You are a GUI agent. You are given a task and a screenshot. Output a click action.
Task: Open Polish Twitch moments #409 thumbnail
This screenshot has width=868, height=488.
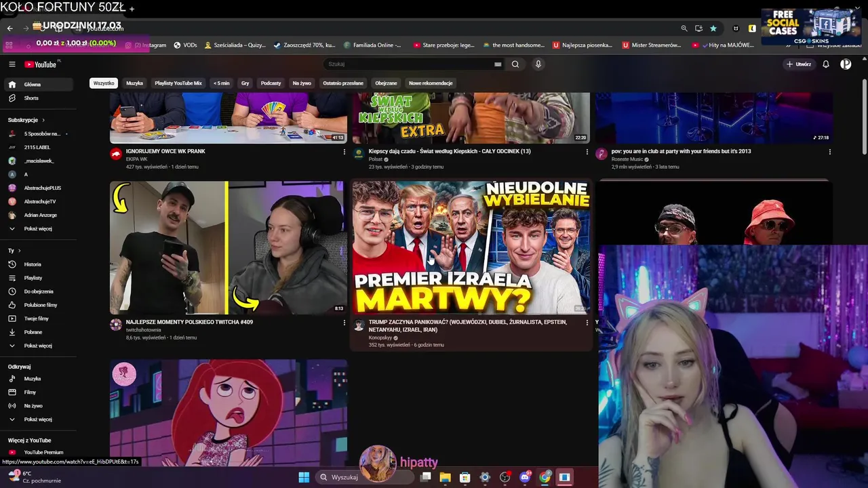click(229, 247)
